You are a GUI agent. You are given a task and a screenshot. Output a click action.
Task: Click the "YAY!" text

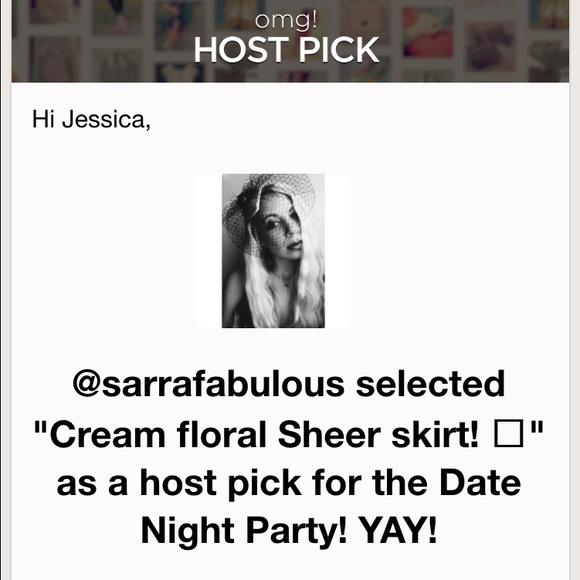click(398, 530)
